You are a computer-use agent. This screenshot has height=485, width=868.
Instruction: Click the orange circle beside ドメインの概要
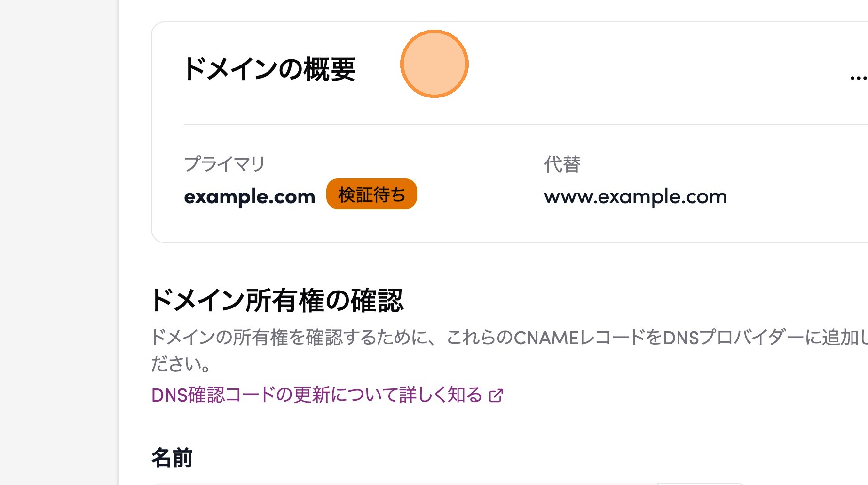[x=434, y=64]
